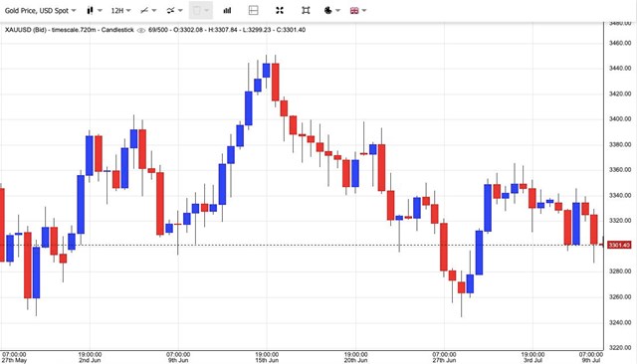This screenshot has height=364, width=637.
Task: Click the greyed-out clipboard toolbar button
Action: point(201,11)
